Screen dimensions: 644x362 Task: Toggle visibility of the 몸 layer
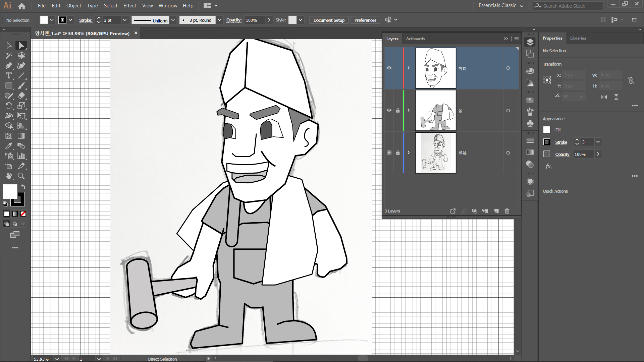[389, 110]
